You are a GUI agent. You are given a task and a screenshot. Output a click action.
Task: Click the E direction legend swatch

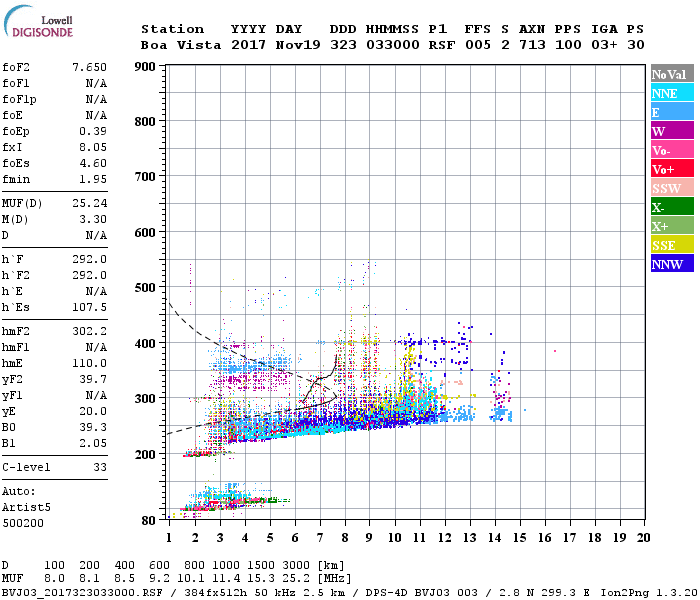[672, 112]
